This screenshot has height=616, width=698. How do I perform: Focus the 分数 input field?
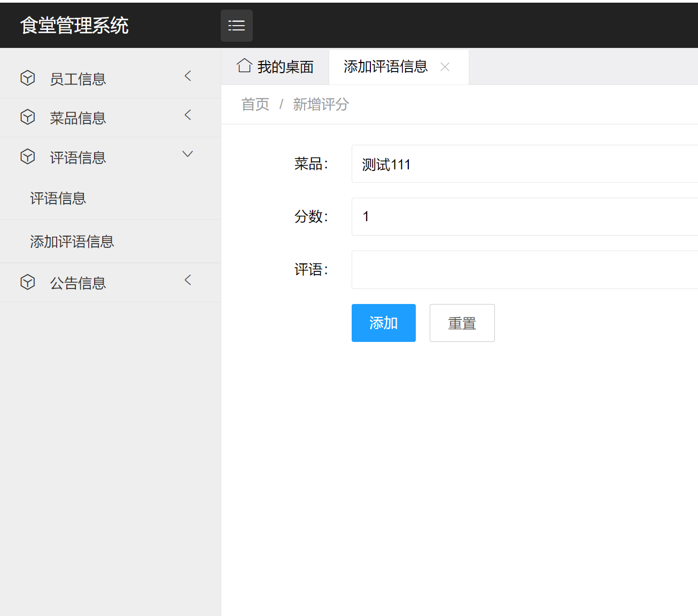(525, 216)
